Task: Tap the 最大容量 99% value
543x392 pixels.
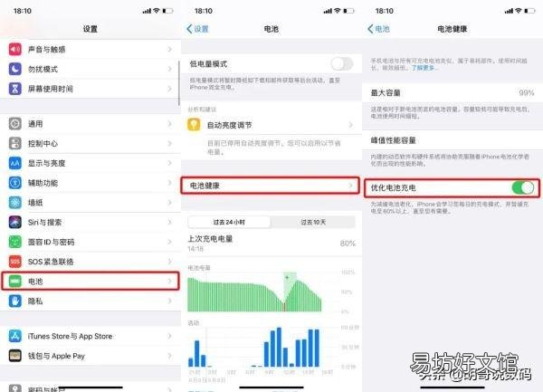Action: click(527, 93)
